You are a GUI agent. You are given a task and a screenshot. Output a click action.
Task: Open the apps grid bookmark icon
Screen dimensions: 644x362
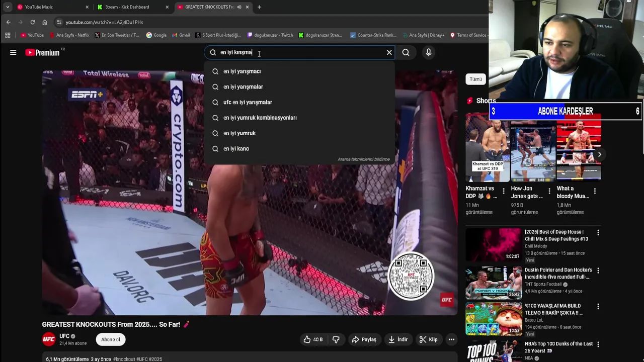[x=8, y=35]
